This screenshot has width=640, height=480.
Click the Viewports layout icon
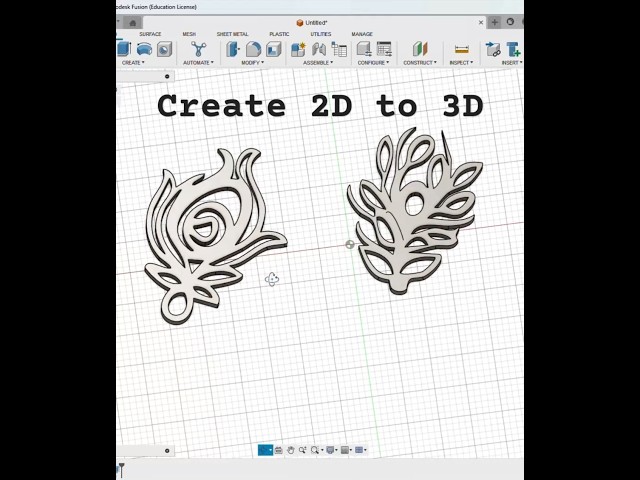click(x=359, y=450)
